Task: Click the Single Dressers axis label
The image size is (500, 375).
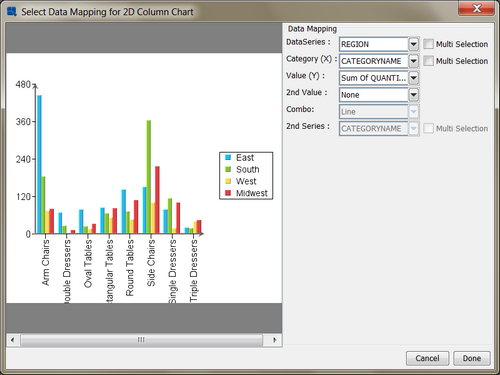Action: tap(172, 271)
